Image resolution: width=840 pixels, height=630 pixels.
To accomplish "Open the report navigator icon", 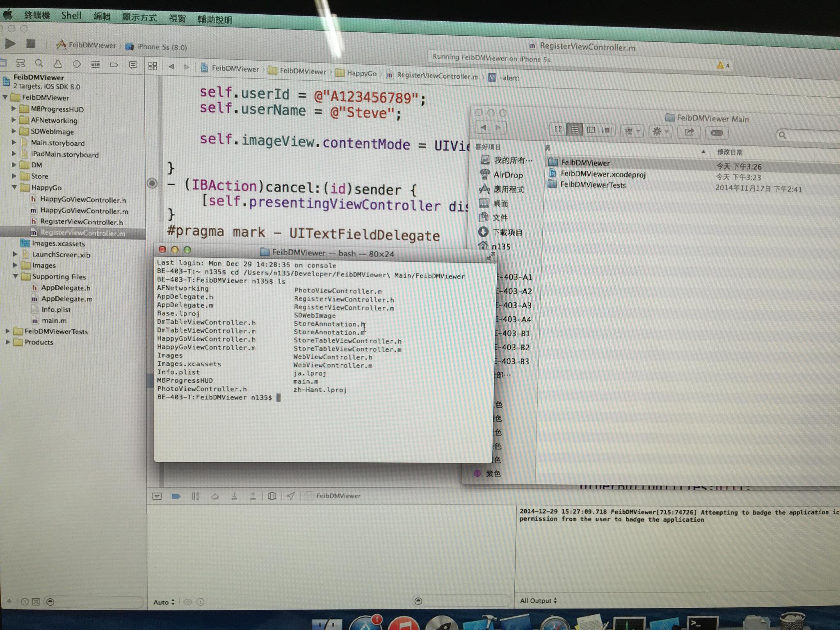I will (x=133, y=65).
